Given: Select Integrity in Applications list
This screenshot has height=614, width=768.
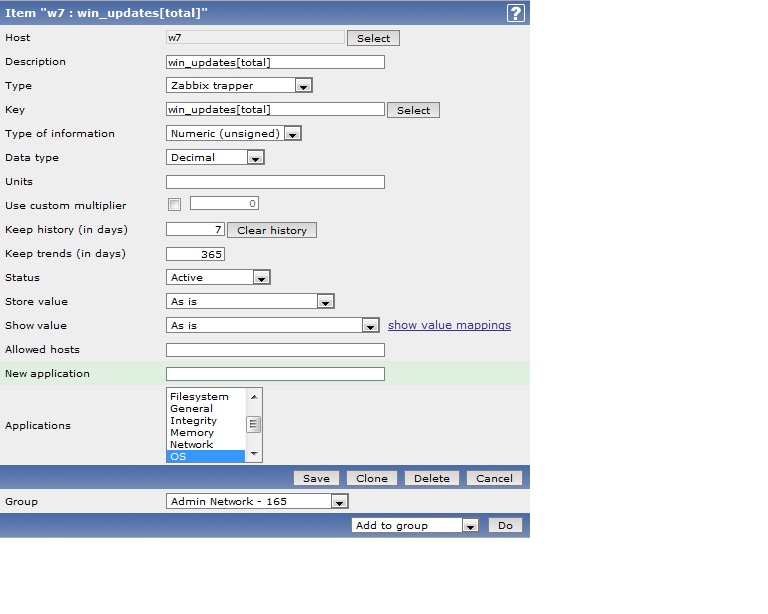Looking at the screenshot, I should click(x=206, y=421).
